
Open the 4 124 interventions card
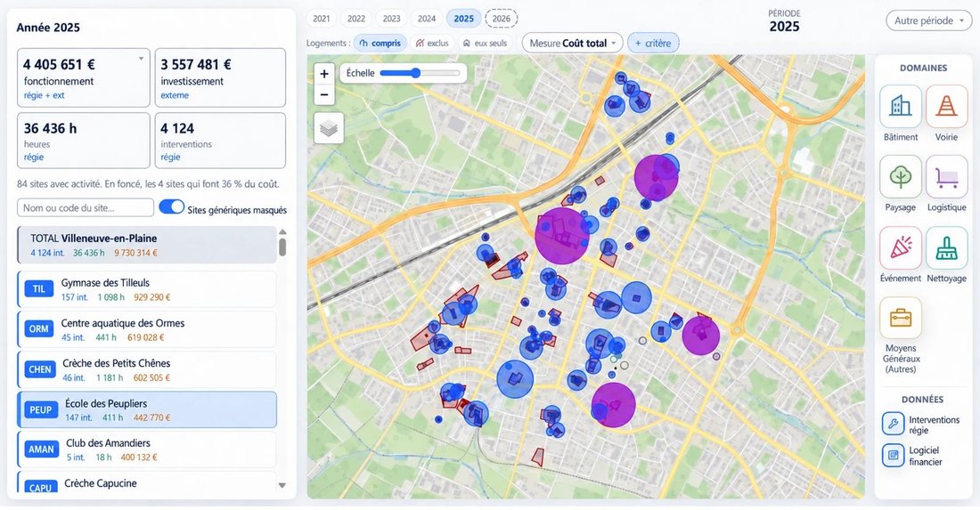click(x=220, y=141)
